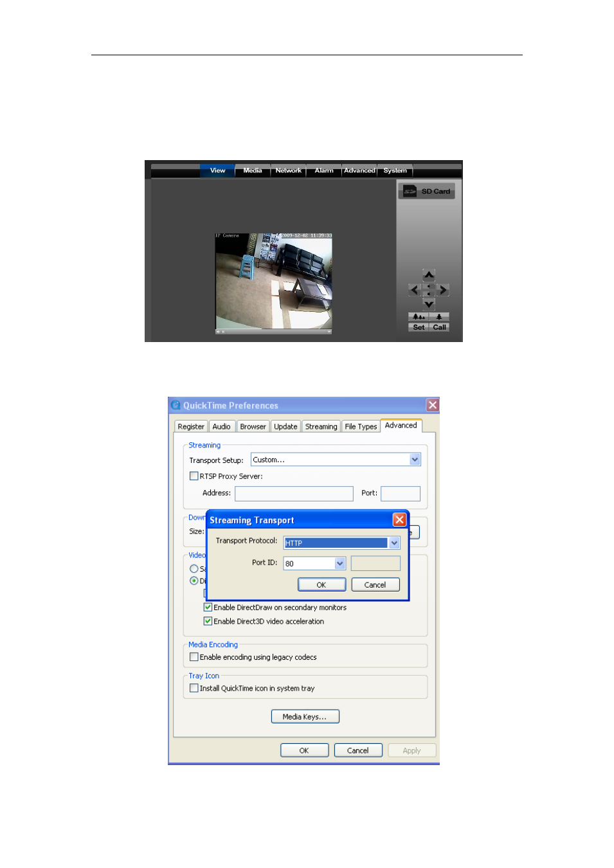The image size is (614, 868).
Task: Click the Apply button
Action: click(x=411, y=750)
